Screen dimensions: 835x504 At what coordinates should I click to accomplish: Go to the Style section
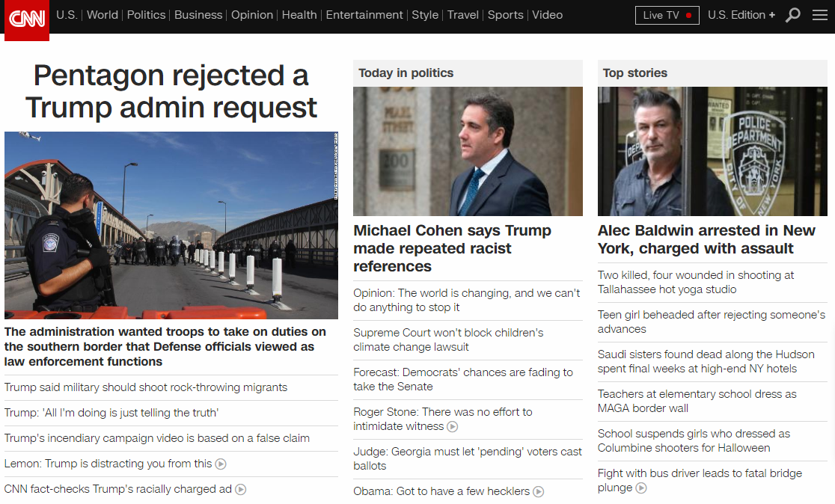point(425,15)
